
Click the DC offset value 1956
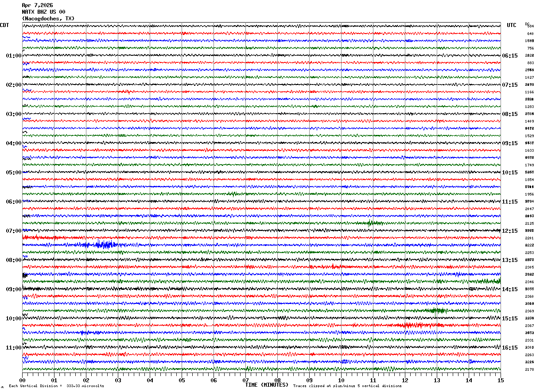point(530,194)
